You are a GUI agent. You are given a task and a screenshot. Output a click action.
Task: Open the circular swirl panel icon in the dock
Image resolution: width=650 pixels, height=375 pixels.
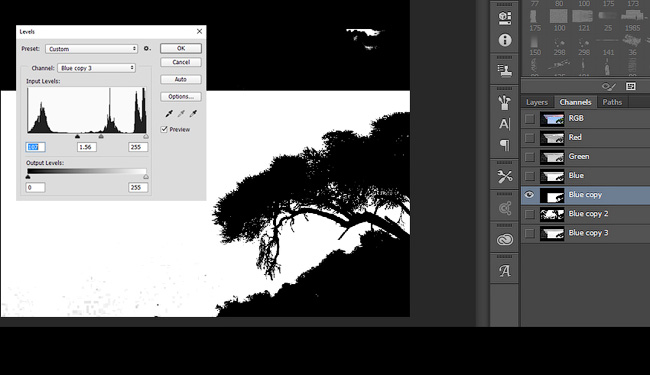point(504,208)
